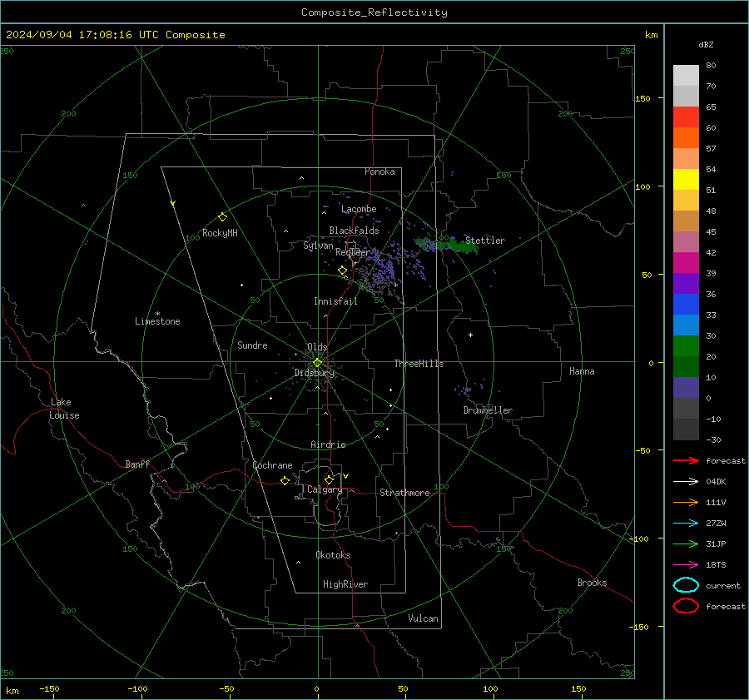The height and width of the screenshot is (700, 749).
Task: Click the yellow diamond marker below Cochrane
Action: [285, 480]
